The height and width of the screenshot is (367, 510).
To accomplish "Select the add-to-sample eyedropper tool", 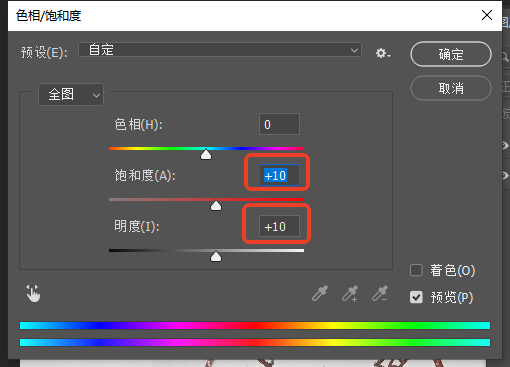I will click(350, 293).
